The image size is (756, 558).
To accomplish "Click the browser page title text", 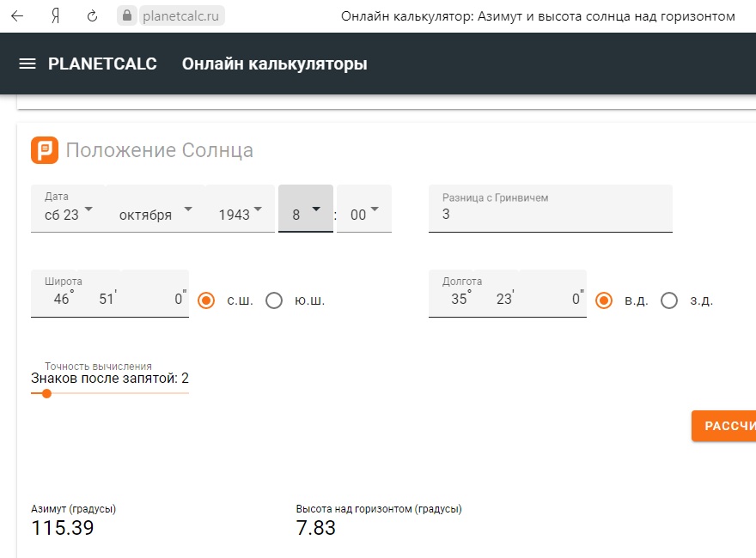I will 538,16.
